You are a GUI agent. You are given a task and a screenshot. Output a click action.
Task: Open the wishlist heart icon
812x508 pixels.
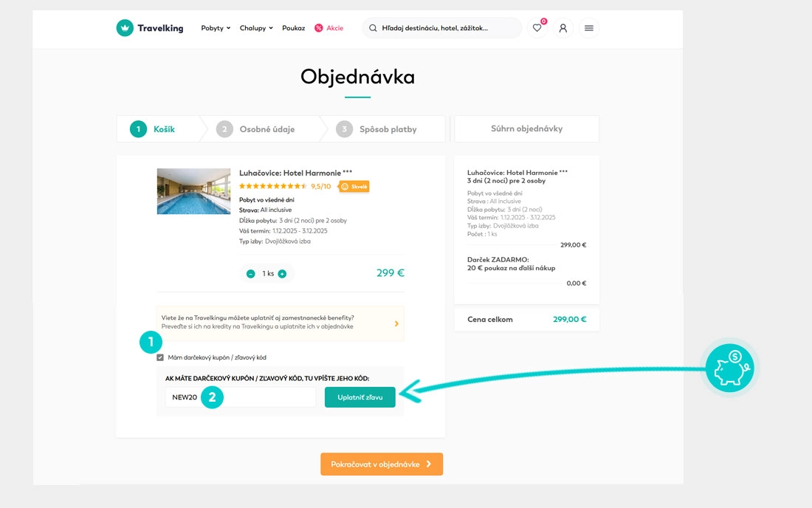[x=537, y=28]
